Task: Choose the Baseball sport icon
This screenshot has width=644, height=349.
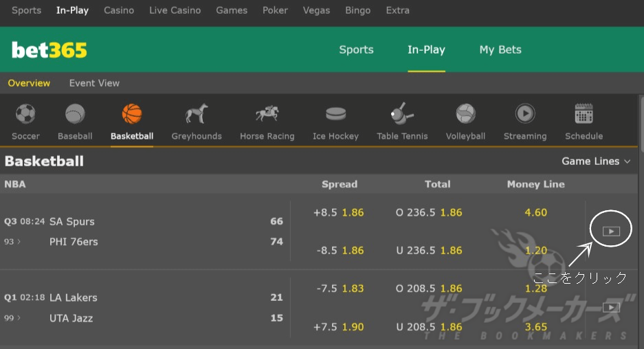Action: [75, 114]
